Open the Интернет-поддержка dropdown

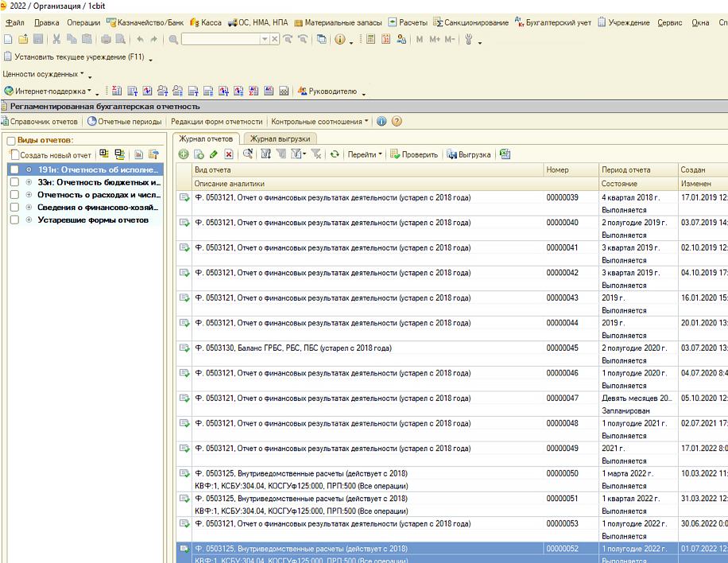pos(48,91)
